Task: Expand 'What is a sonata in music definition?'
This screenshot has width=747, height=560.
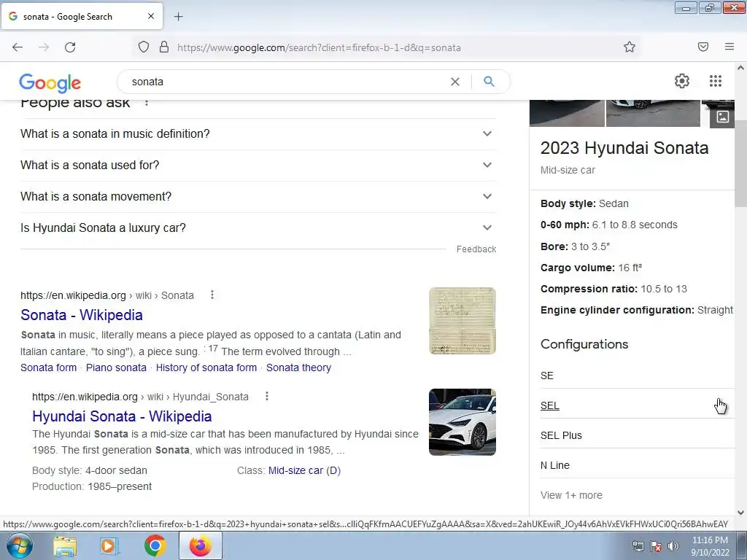Action: coord(258,134)
